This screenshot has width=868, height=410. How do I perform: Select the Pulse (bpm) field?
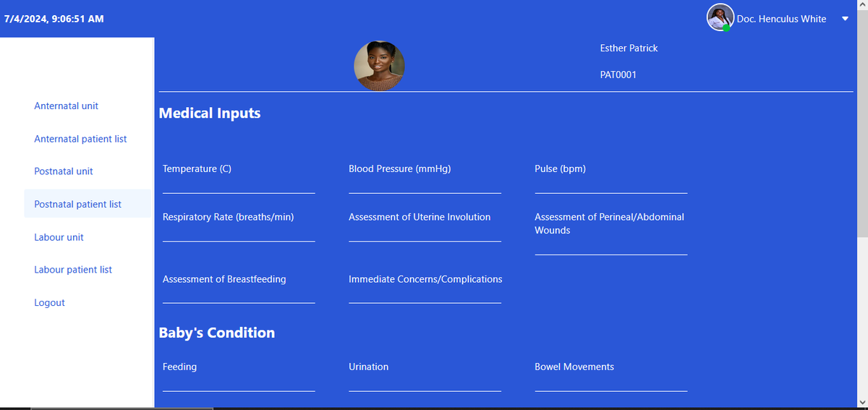click(x=610, y=185)
